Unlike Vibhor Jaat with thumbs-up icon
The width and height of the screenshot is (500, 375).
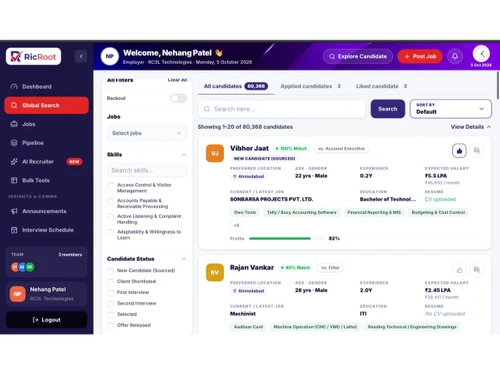coord(459,151)
